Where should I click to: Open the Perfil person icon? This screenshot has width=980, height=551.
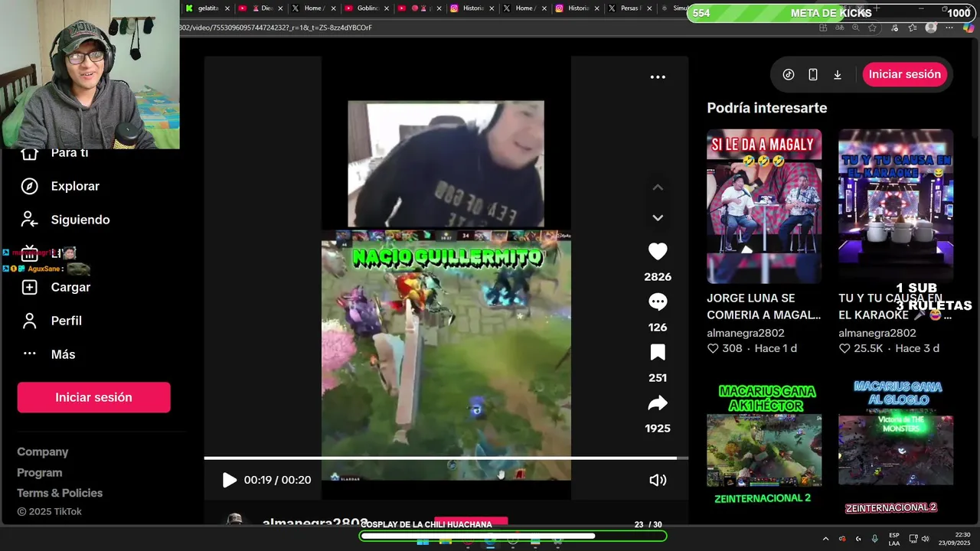29,321
